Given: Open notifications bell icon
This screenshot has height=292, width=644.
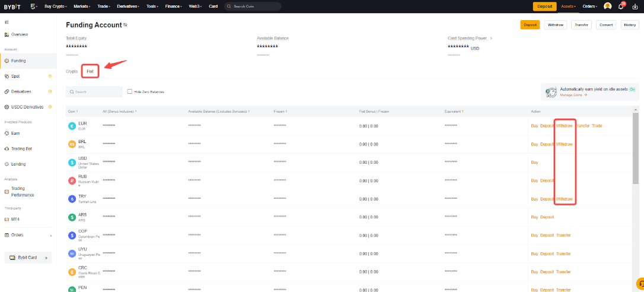Looking at the screenshot, I should click(621, 6).
